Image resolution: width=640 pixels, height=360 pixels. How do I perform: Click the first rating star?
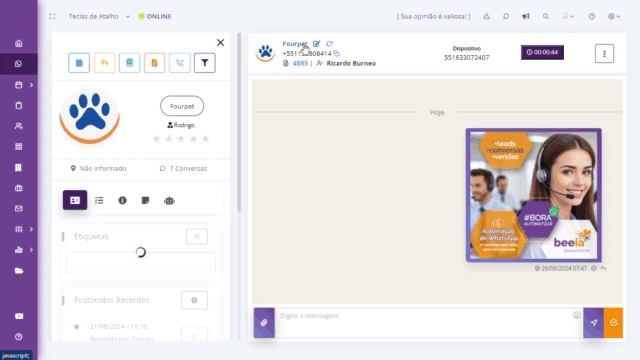(x=156, y=139)
